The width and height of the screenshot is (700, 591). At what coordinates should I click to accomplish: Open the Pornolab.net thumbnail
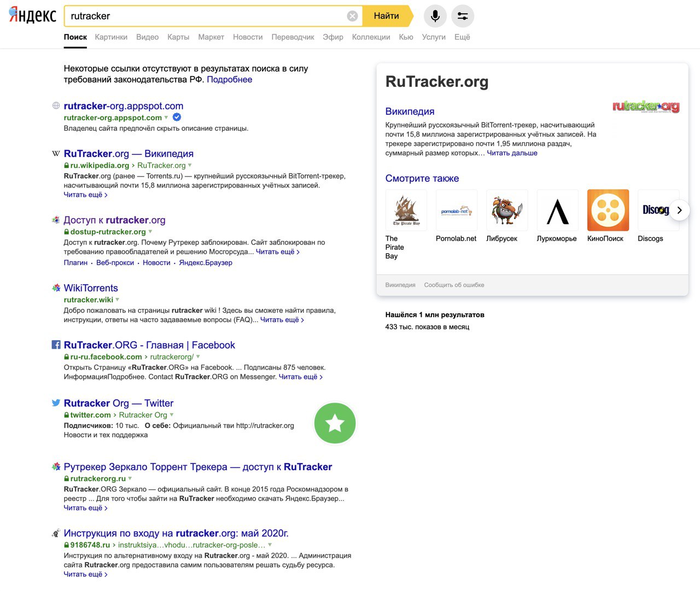(456, 210)
